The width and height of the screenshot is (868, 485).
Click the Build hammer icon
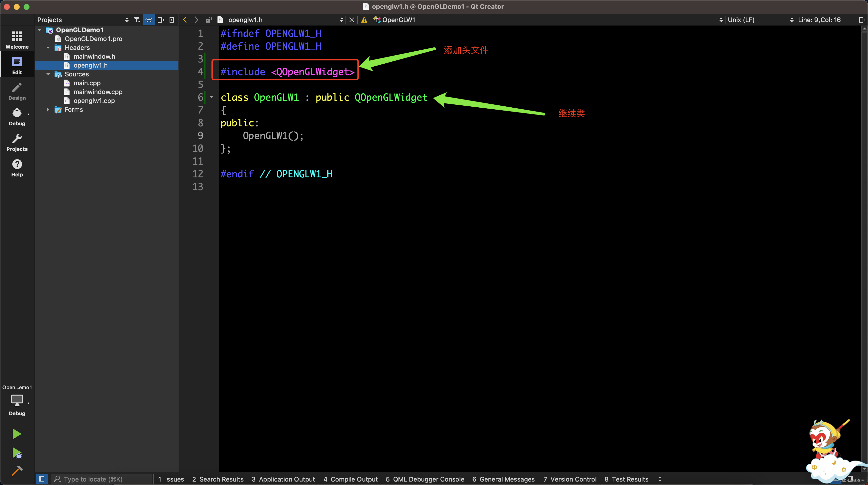coord(16,471)
